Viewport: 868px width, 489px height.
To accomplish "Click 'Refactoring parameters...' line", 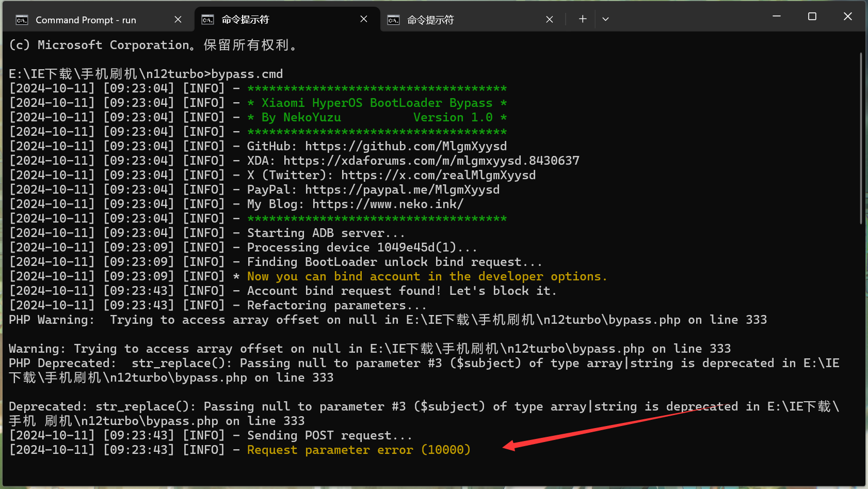I will click(x=337, y=305).
